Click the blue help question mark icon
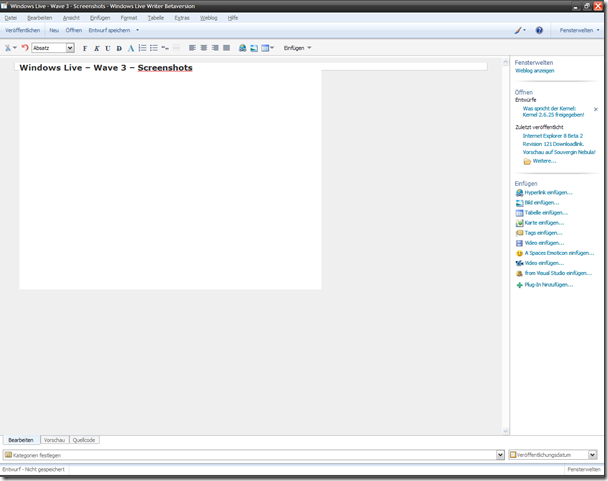This screenshot has width=608, height=481. click(539, 30)
